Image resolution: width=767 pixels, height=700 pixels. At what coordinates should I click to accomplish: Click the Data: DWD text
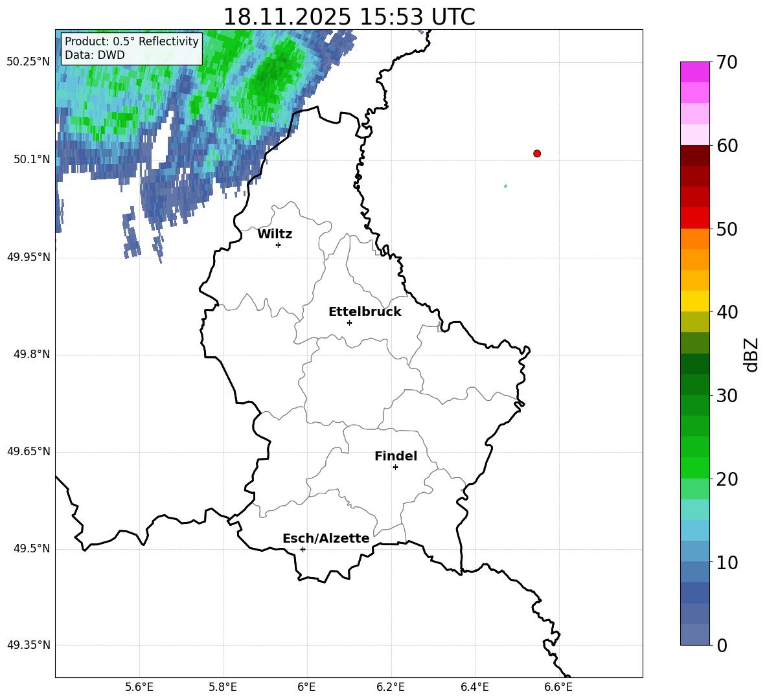pos(95,55)
